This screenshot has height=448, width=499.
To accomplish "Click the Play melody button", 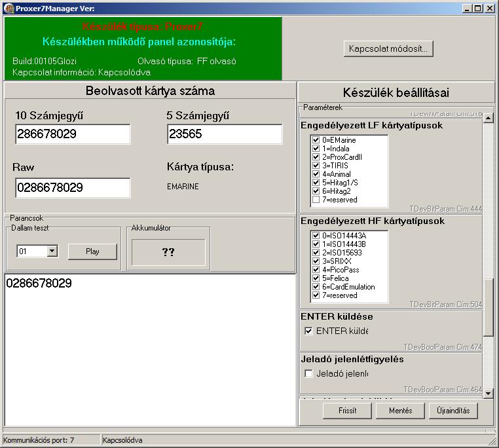I will pyautogui.click(x=92, y=252).
